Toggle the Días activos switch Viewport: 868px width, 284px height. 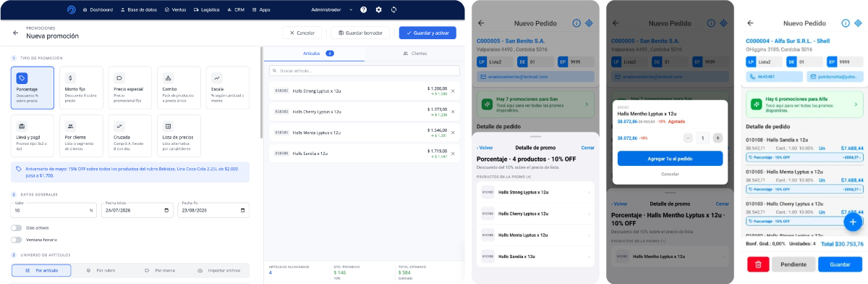tap(17, 227)
